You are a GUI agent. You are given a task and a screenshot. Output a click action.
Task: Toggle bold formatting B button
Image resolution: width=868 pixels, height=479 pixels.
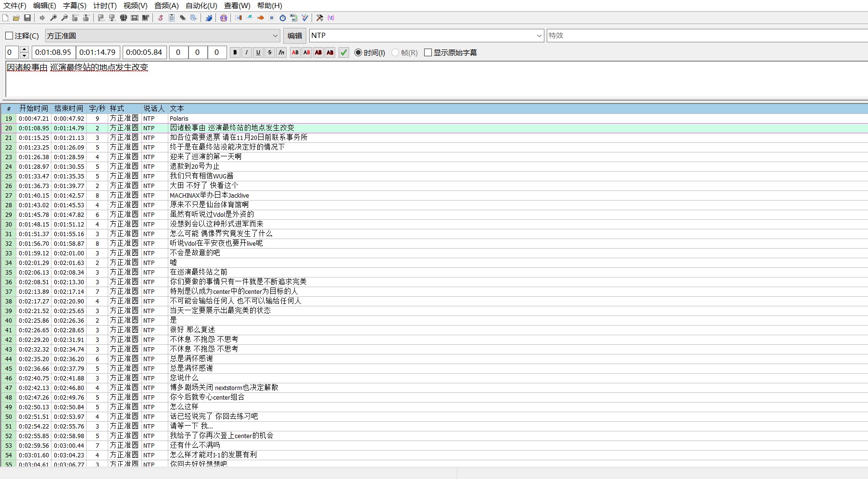click(x=235, y=52)
